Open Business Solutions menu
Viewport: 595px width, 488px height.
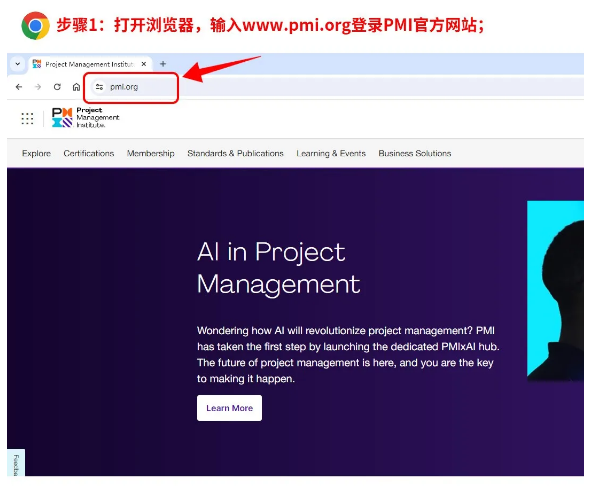[x=415, y=153]
